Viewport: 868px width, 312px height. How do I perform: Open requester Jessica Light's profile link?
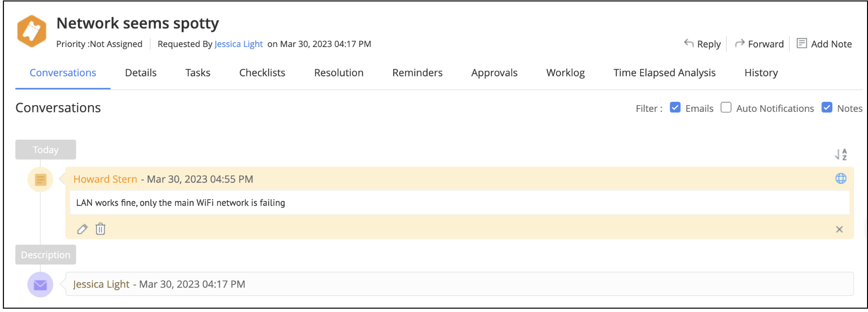pos(238,44)
